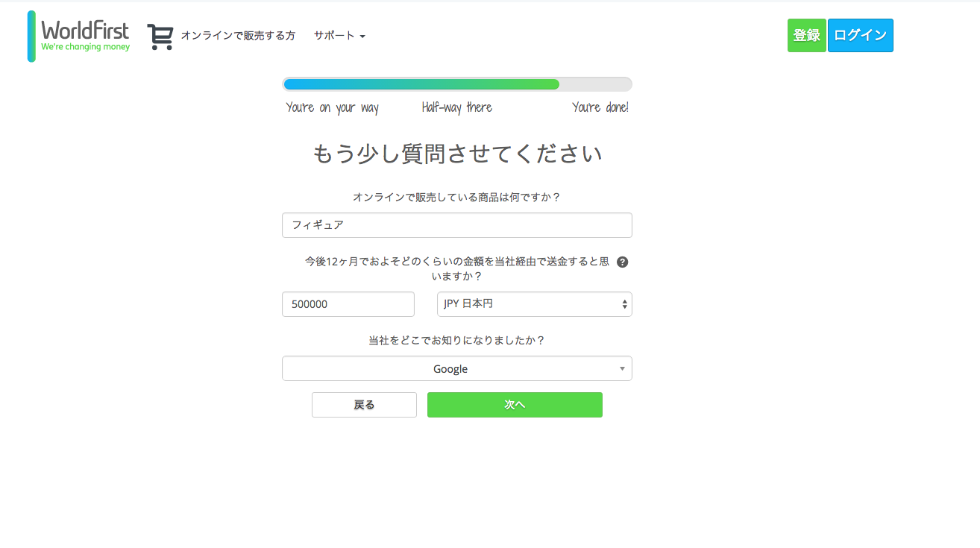
Task: Click the WorldFirst logo
Action: tap(79, 36)
